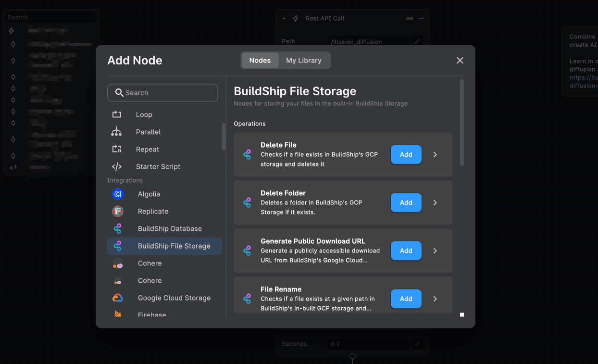Expand the Delete File operation details
Screen dimensions: 598x364
435,154
